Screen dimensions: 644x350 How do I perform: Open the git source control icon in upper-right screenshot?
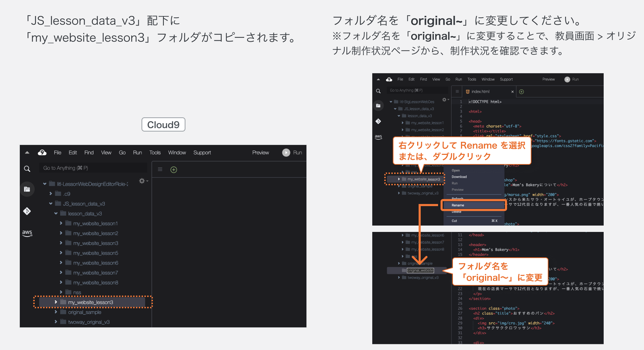[x=378, y=121]
